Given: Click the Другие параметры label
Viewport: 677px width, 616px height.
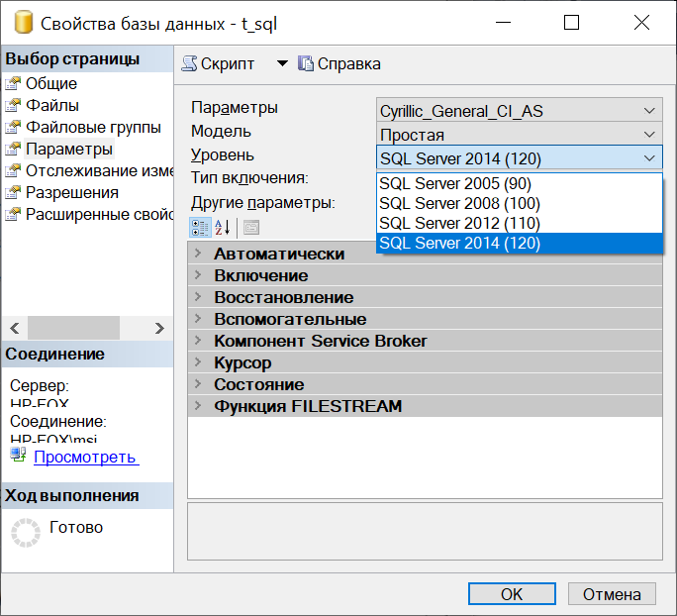Looking at the screenshot, I should (x=263, y=202).
